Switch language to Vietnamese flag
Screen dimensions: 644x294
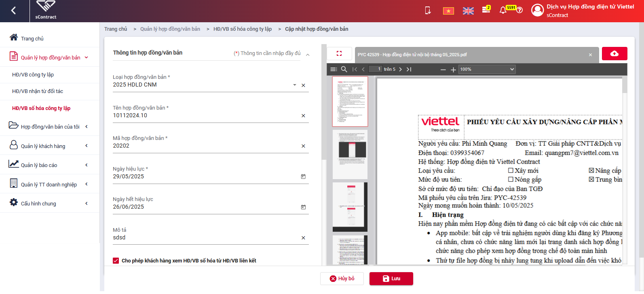tap(448, 11)
